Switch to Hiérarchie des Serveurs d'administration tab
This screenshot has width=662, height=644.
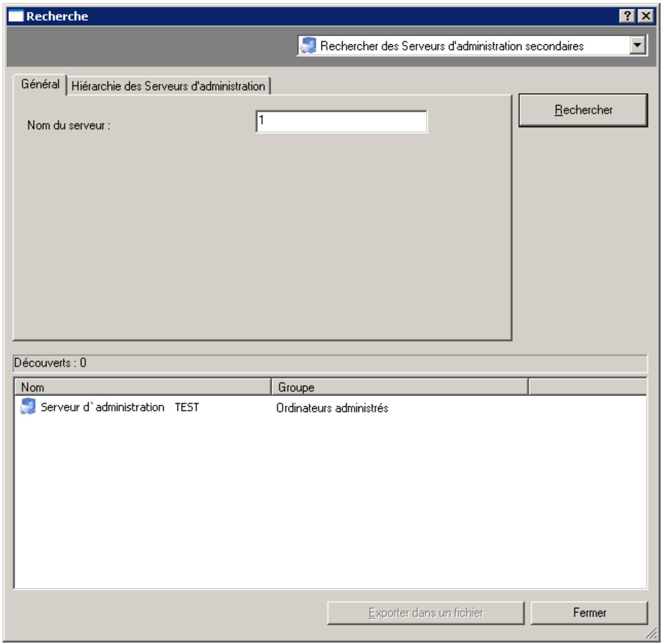click(x=168, y=86)
